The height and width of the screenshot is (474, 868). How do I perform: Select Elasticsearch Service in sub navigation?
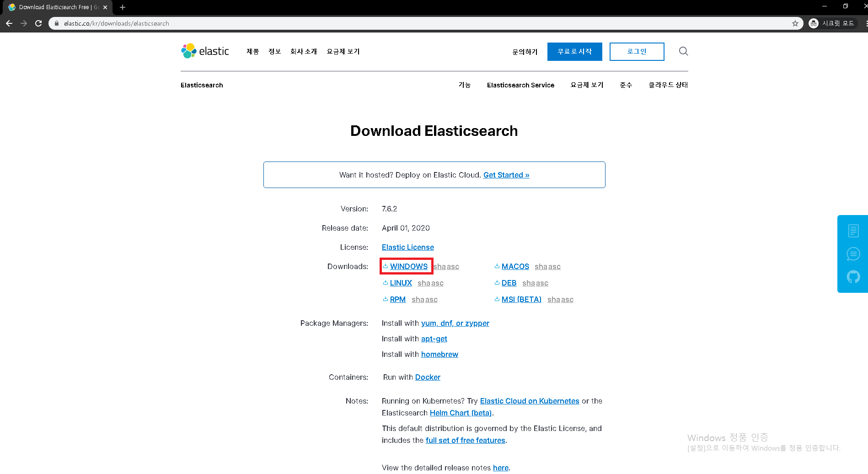click(x=520, y=85)
